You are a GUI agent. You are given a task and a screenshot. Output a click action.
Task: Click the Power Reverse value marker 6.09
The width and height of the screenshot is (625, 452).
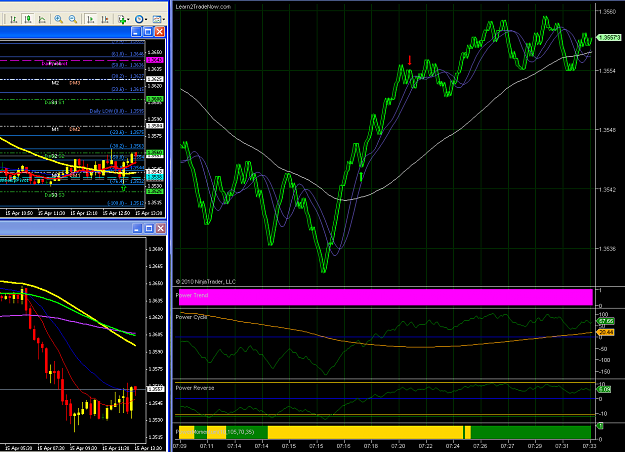(x=604, y=389)
